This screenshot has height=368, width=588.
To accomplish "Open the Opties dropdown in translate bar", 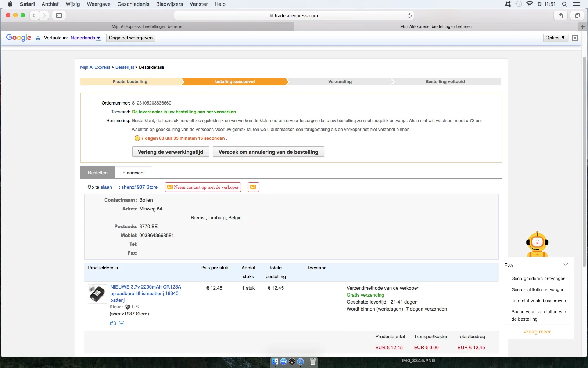I will [555, 38].
